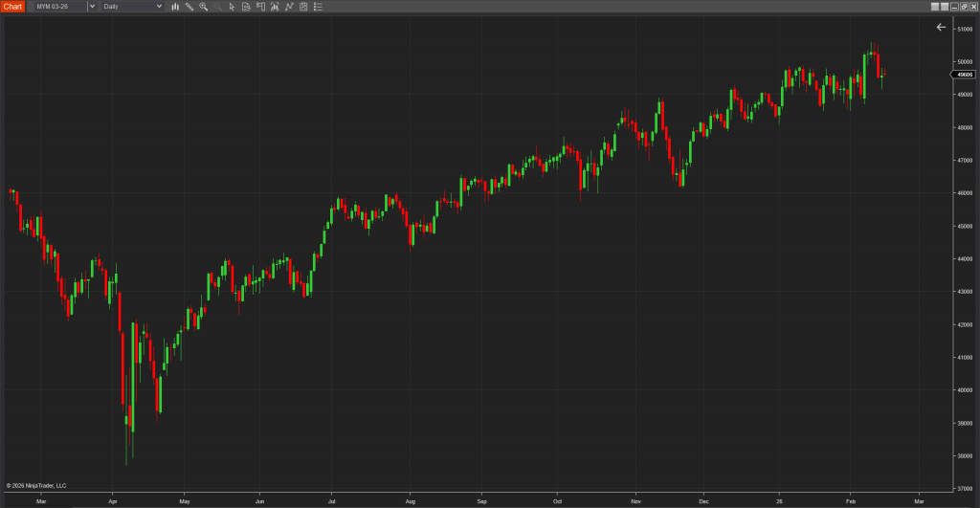The width and height of the screenshot is (980, 508).
Task: Open the drawing tools pencil icon
Action: (189, 7)
